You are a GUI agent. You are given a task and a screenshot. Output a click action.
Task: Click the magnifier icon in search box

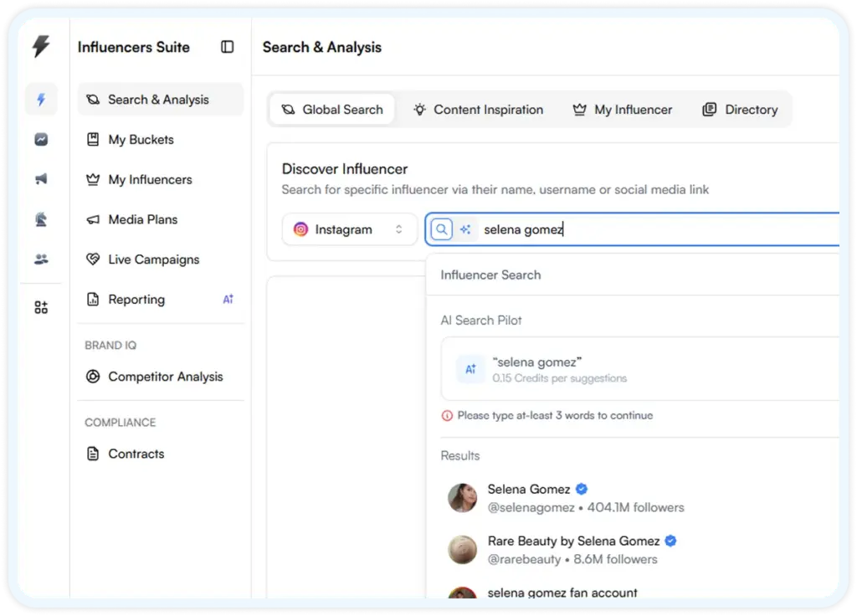point(442,229)
